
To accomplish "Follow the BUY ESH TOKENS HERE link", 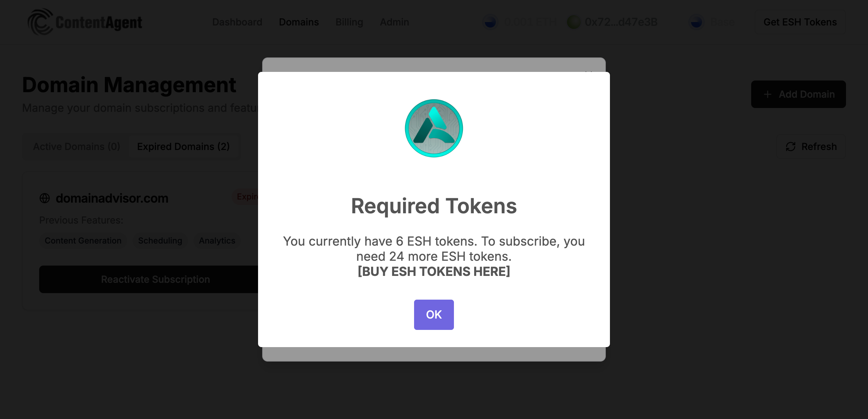I will click(x=434, y=271).
